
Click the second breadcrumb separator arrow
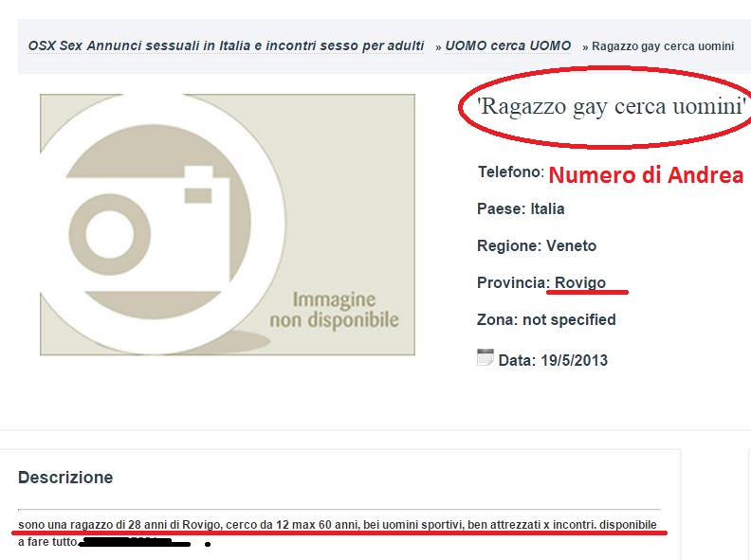click(585, 46)
